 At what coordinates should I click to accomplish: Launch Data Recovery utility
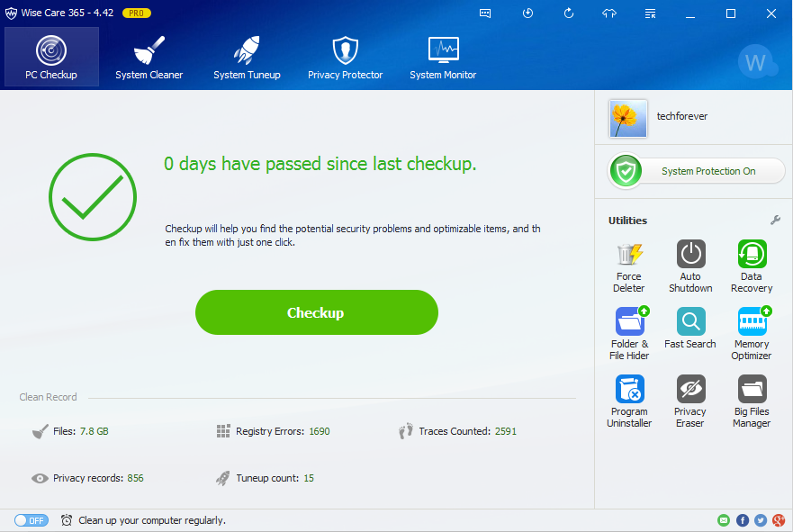pyautogui.click(x=752, y=267)
